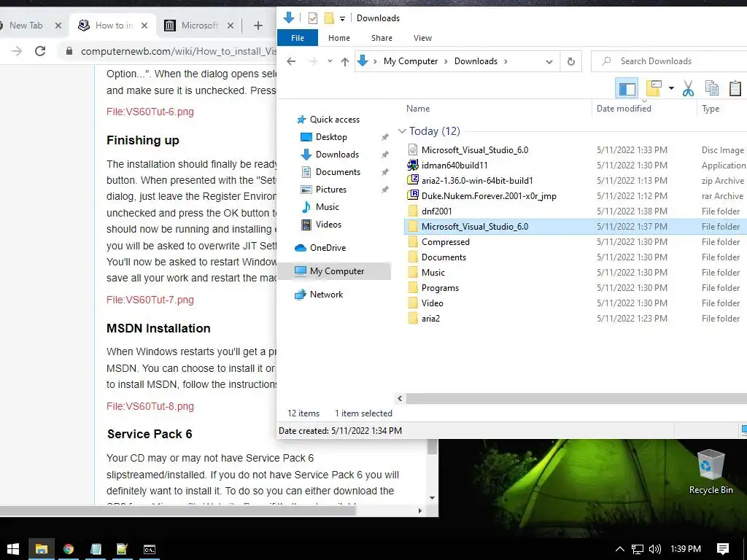The image size is (747, 560).
Task: Expand the chevron after Downloads breadcrumb
Action: point(506,61)
